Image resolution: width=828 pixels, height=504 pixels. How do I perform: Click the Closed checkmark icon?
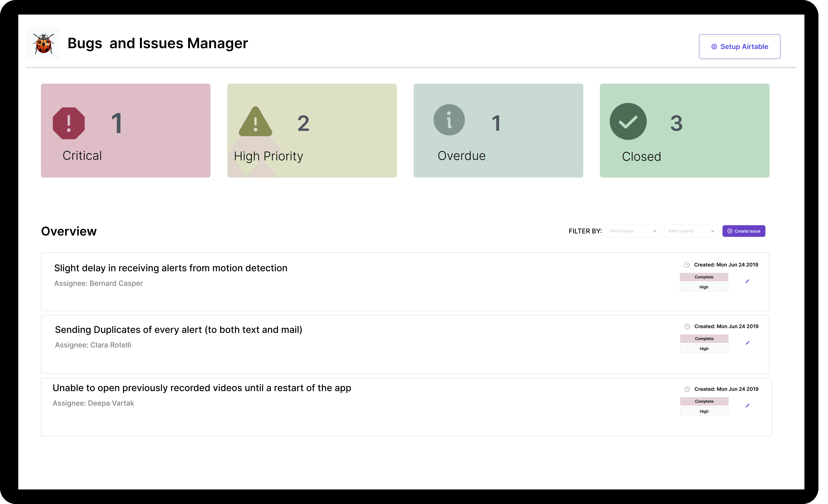coord(628,121)
